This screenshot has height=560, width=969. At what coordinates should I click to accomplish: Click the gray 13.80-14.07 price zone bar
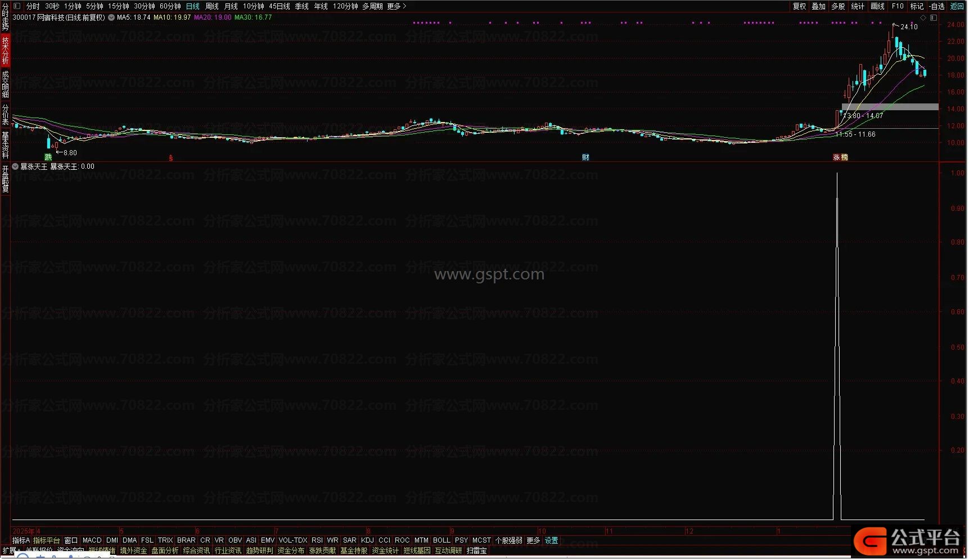[890, 107]
